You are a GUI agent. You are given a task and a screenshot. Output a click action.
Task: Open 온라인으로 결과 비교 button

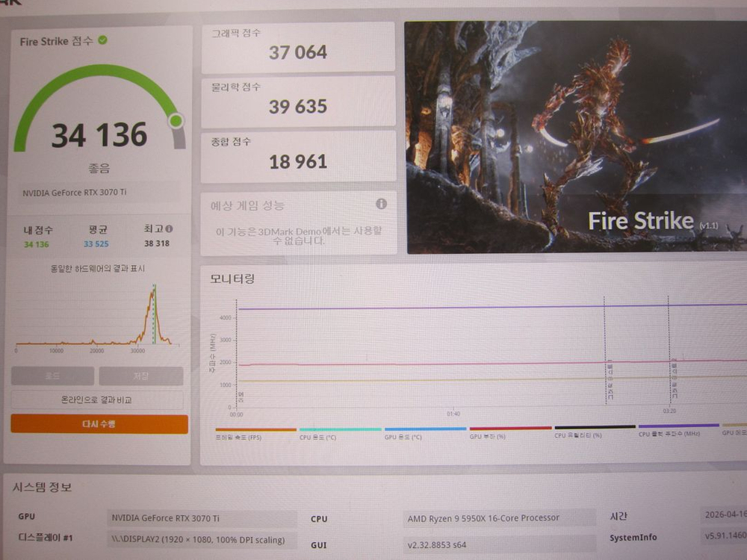[98, 400]
